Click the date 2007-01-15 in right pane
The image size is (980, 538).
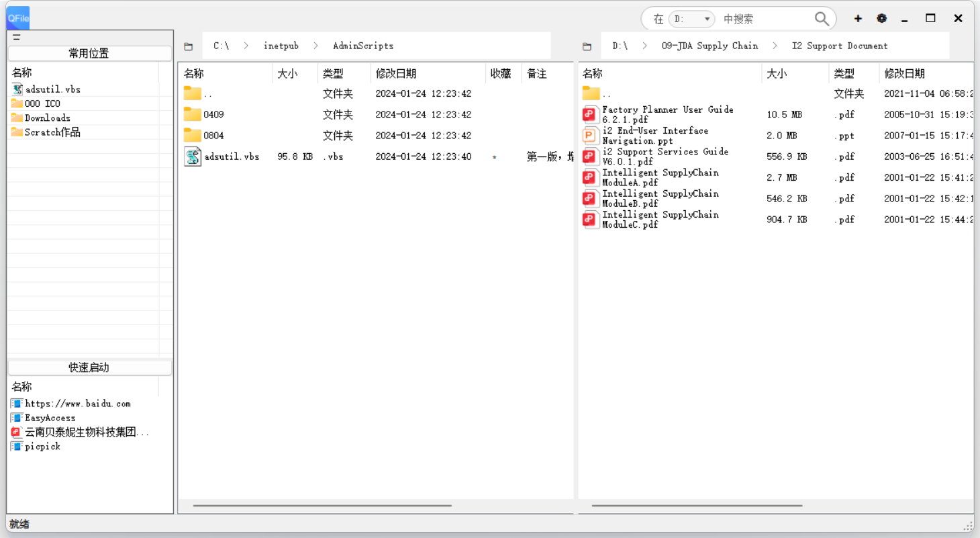[x=928, y=136]
